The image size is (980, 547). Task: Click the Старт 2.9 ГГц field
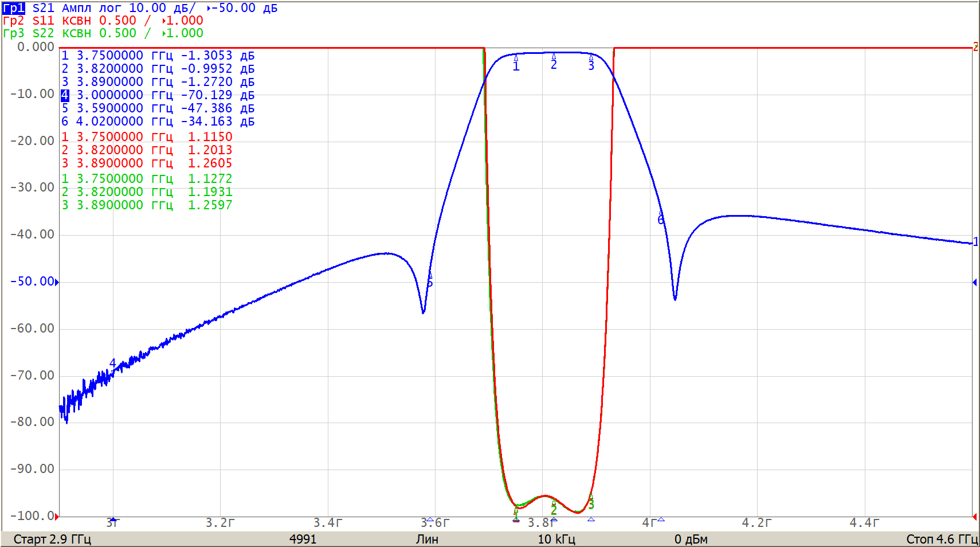tap(52, 539)
